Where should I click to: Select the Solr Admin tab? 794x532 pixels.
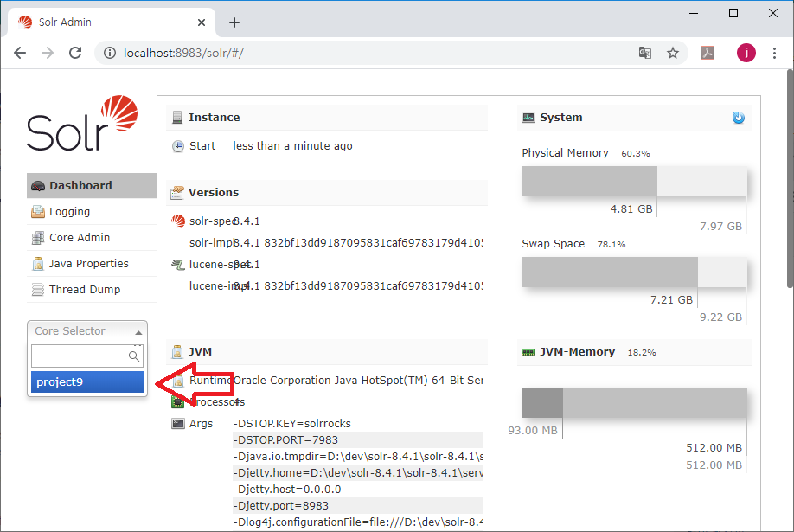pos(112,22)
